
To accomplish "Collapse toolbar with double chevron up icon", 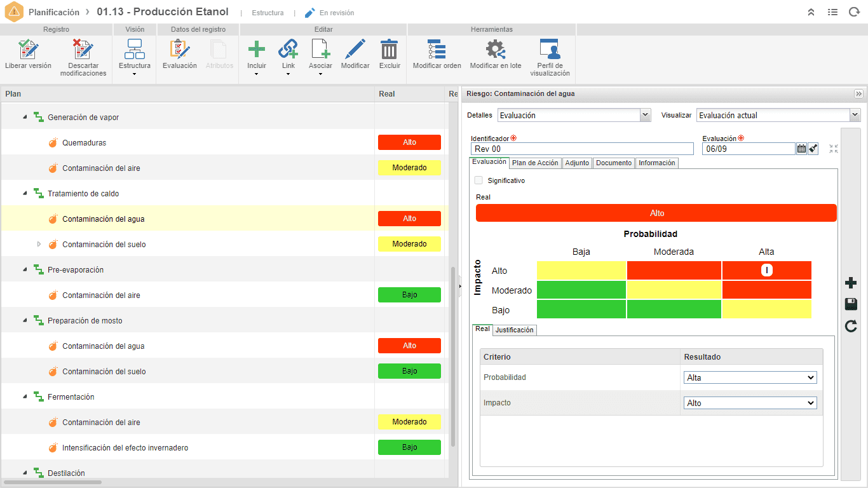I will click(811, 12).
